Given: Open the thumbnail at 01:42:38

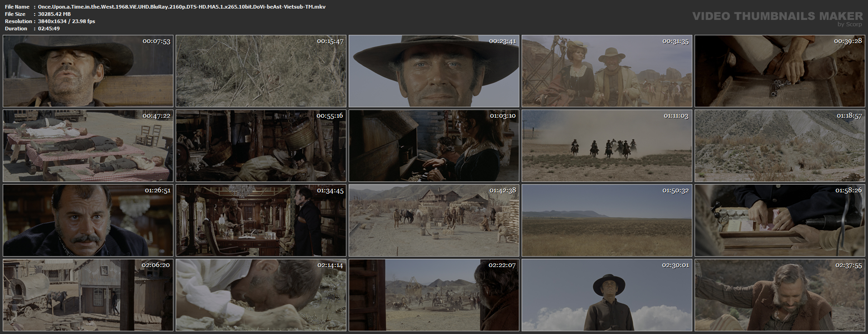Looking at the screenshot, I should 434,220.
